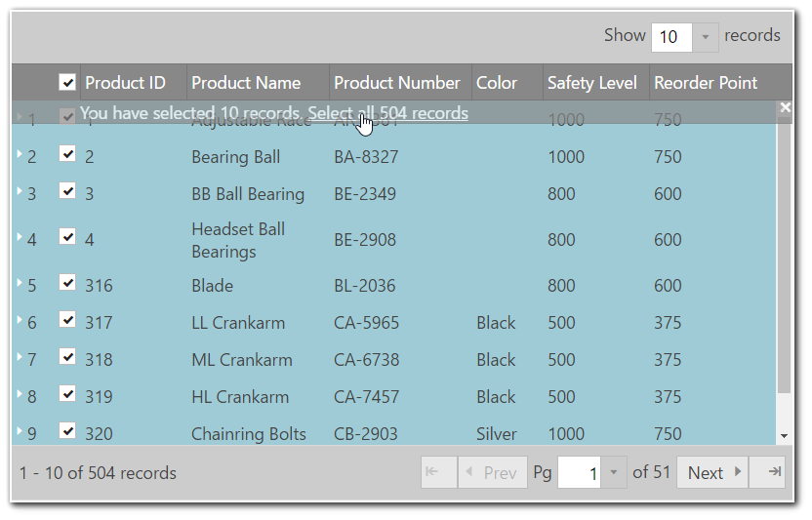Sort by Safety Level column header
Viewport: 812px width, 520px height.
pos(591,83)
